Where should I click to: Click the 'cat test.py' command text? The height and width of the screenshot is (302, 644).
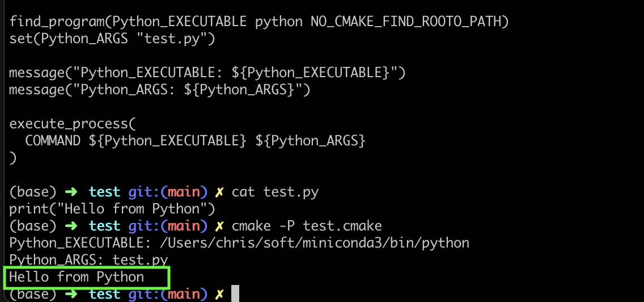pyautogui.click(x=275, y=192)
